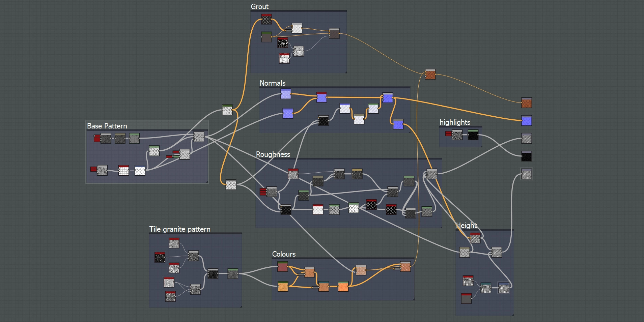The height and width of the screenshot is (322, 644).
Task: Select the Roughness frame title label
Action: point(273,154)
